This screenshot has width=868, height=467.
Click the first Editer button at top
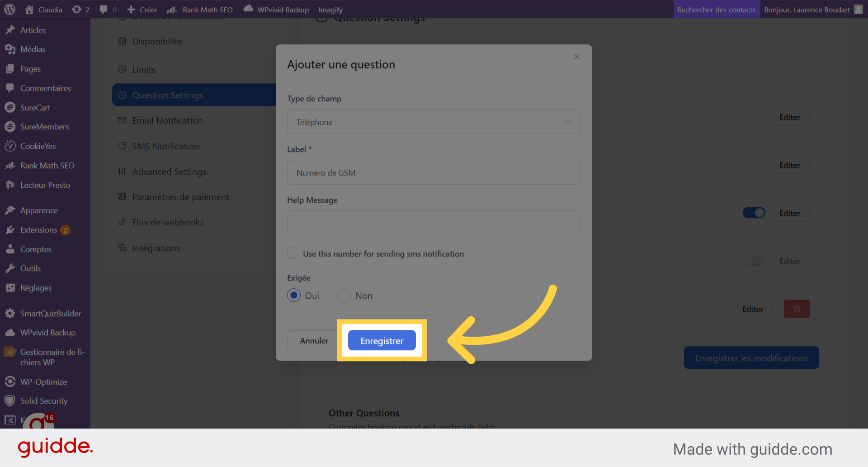789,117
